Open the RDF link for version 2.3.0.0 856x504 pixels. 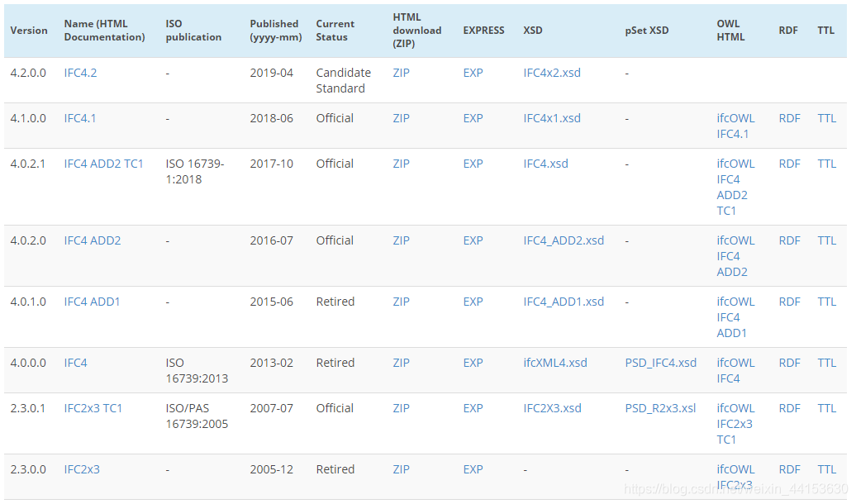pyautogui.click(x=789, y=469)
